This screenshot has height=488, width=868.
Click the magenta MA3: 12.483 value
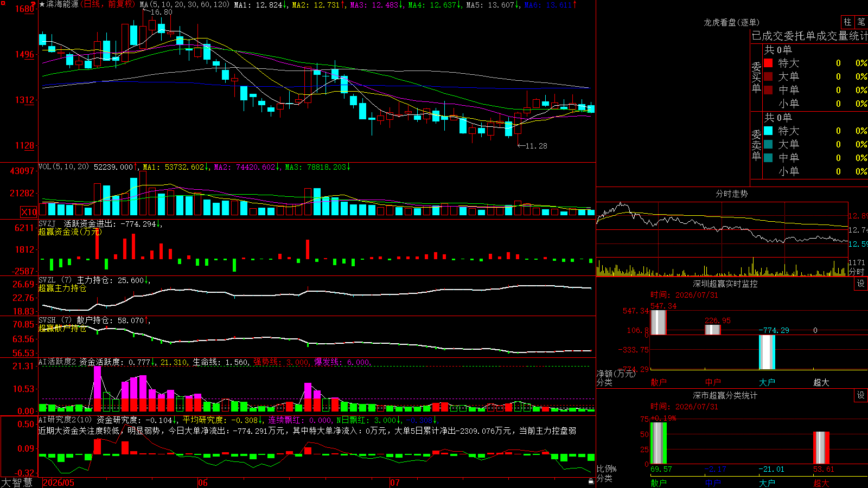(x=376, y=5)
